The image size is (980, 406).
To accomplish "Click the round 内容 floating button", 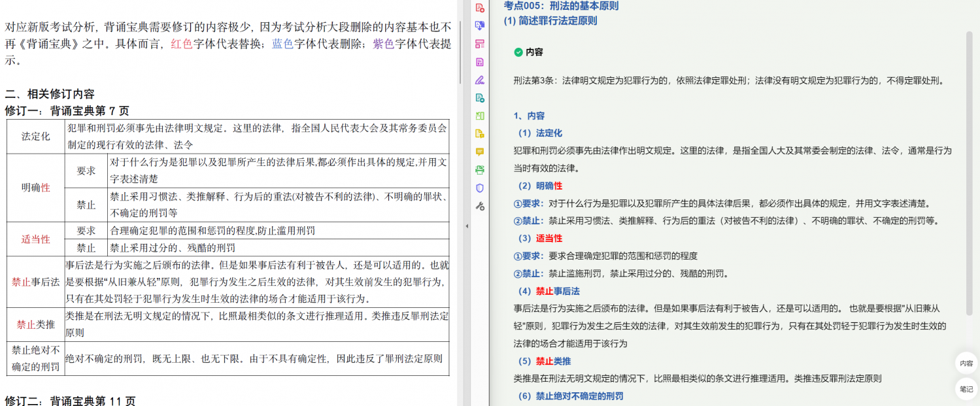I will coord(966,364).
